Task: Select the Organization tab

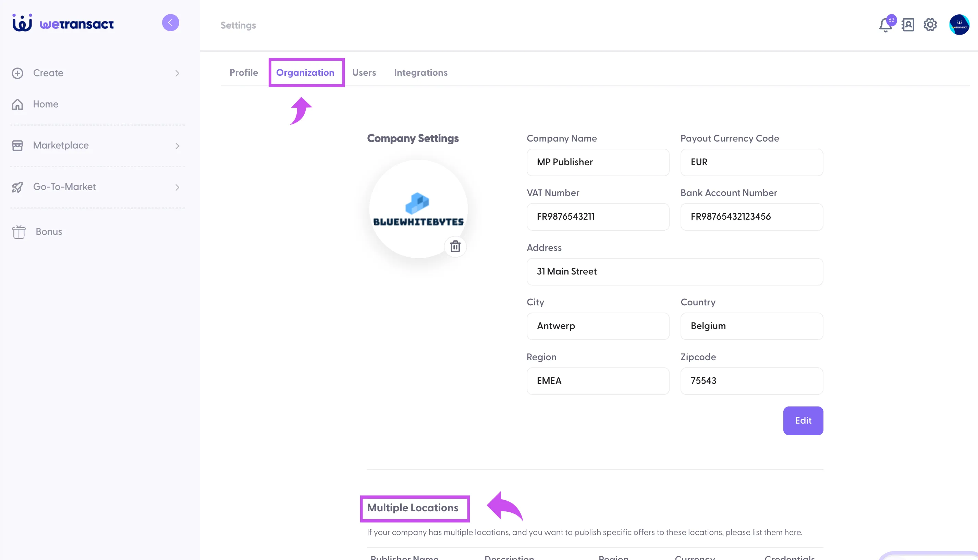Action: (x=305, y=73)
